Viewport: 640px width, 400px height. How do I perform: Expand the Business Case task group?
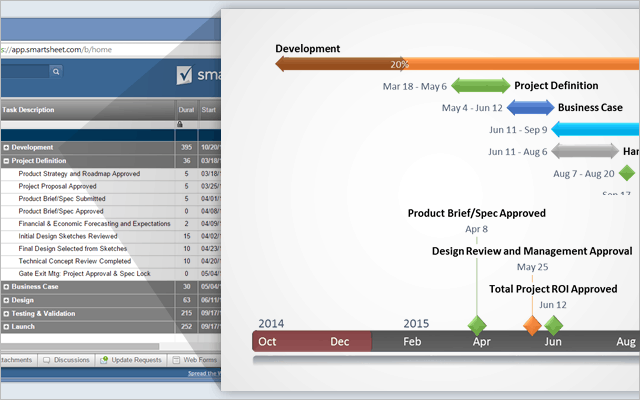(6, 287)
